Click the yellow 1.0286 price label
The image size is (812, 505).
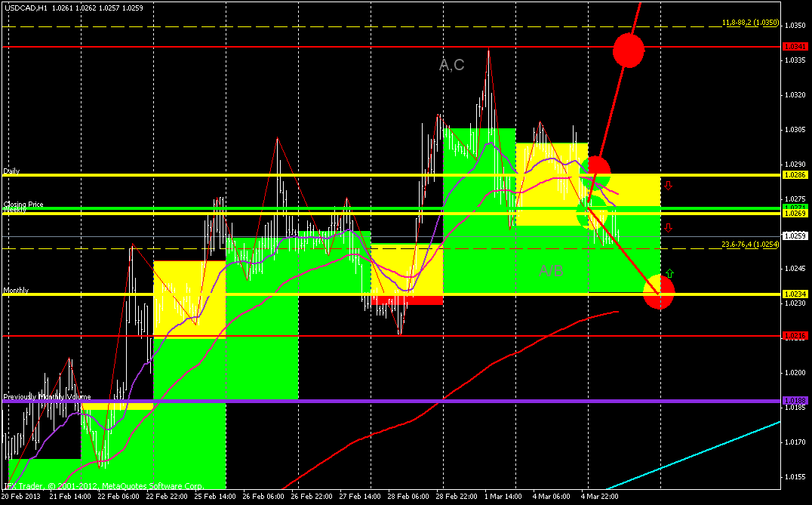795,175
